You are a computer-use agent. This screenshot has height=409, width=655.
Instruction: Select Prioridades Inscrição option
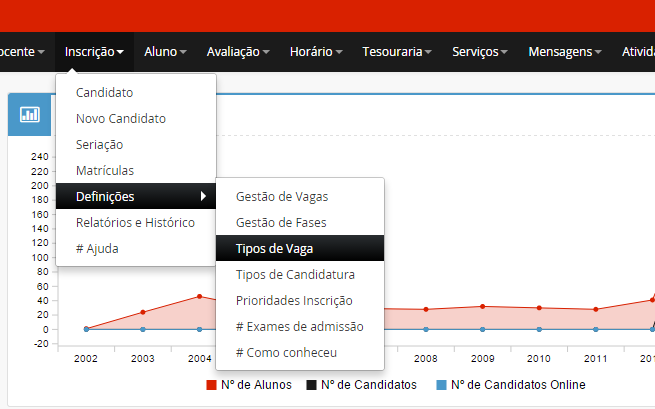coord(294,300)
